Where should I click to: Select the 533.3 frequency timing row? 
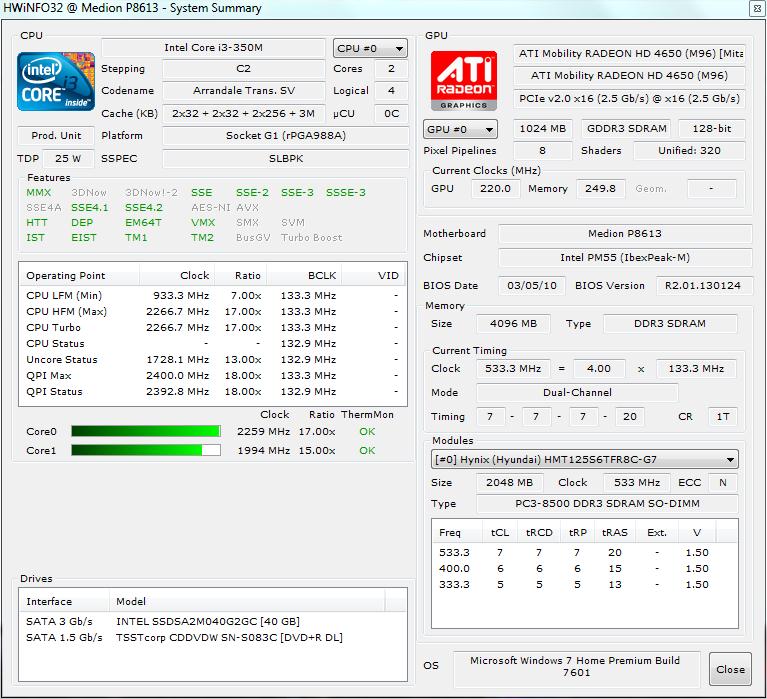click(x=585, y=553)
